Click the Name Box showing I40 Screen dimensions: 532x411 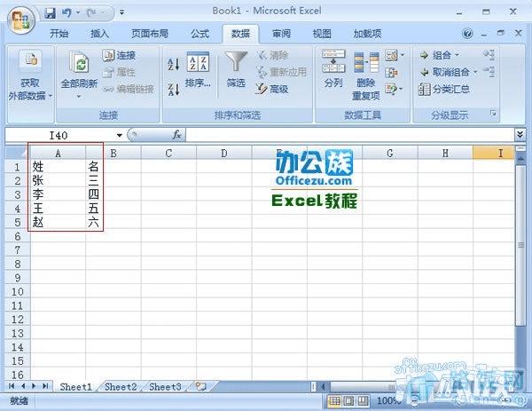[x=60, y=135]
